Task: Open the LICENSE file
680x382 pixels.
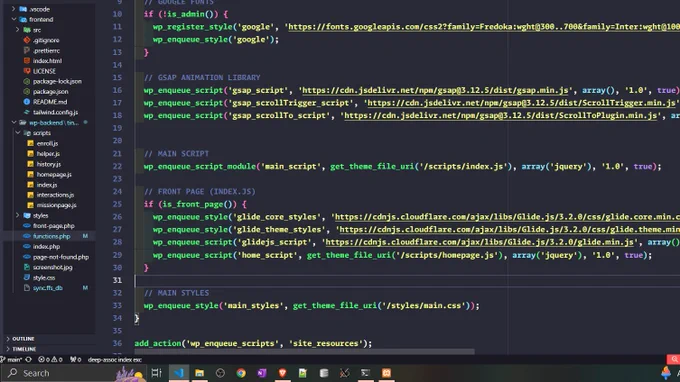Action: click(44, 71)
